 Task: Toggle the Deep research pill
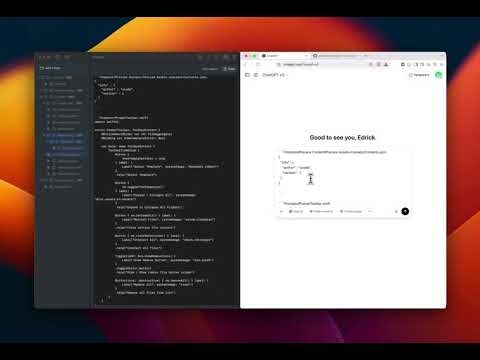tap(321, 211)
